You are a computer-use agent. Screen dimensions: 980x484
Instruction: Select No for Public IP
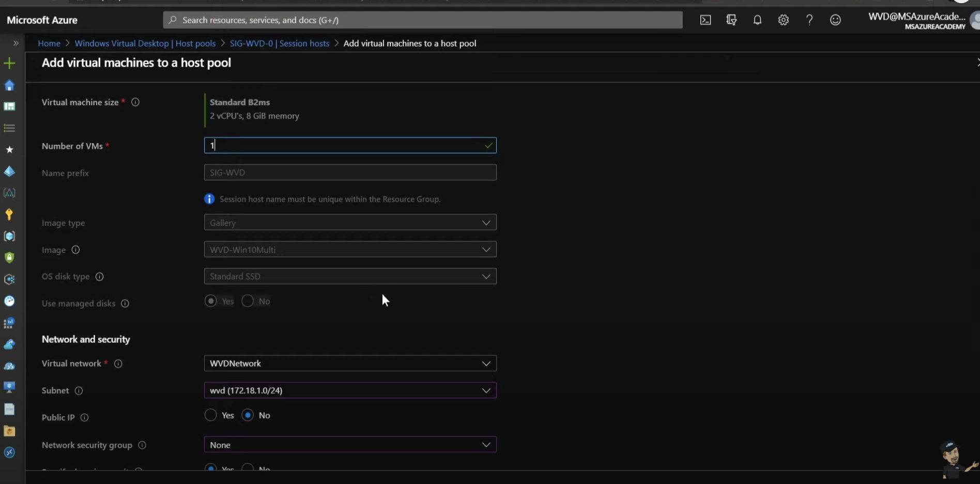tap(248, 415)
